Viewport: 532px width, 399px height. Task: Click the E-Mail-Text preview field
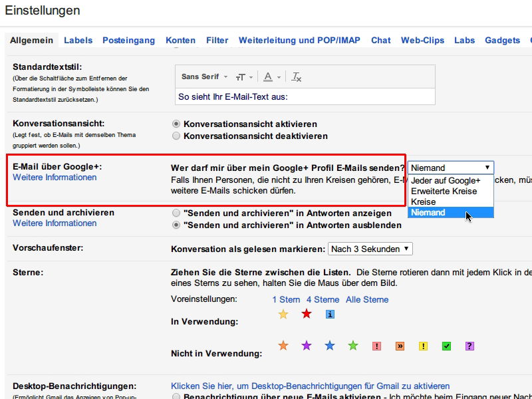tap(305, 96)
